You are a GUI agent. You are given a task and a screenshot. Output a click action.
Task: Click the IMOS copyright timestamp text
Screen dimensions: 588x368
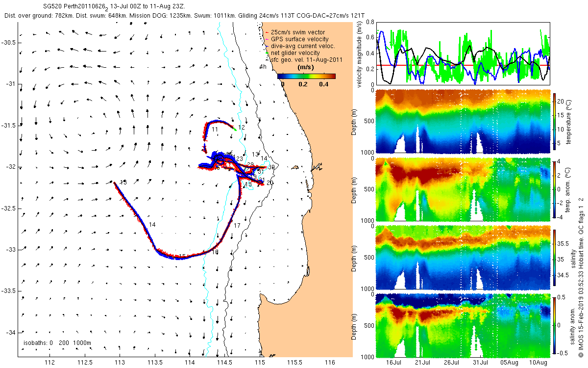coord(581,277)
